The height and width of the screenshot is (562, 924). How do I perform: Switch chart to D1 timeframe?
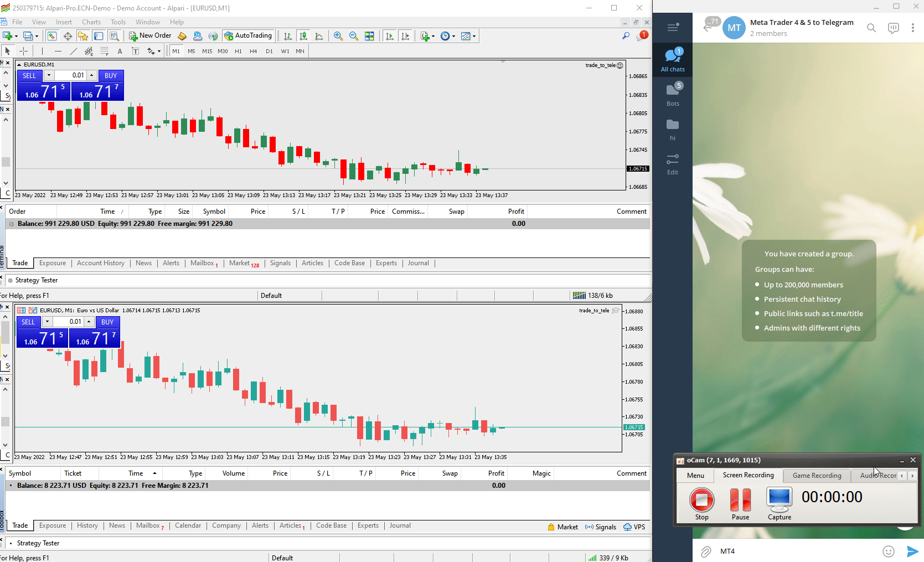click(x=269, y=51)
